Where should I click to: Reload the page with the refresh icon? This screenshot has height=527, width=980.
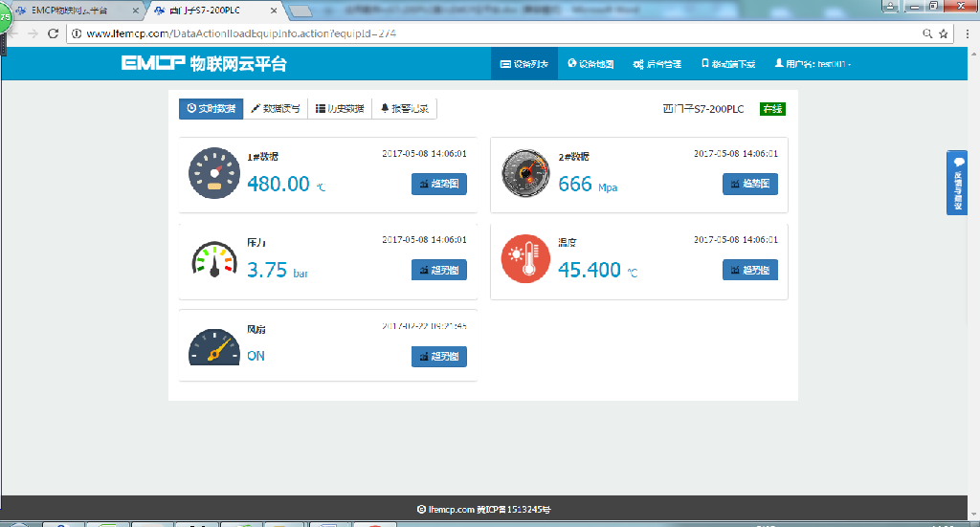click(52, 33)
